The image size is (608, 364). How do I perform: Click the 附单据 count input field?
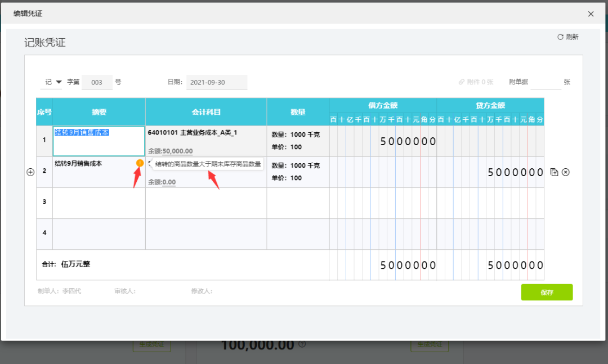click(x=546, y=82)
